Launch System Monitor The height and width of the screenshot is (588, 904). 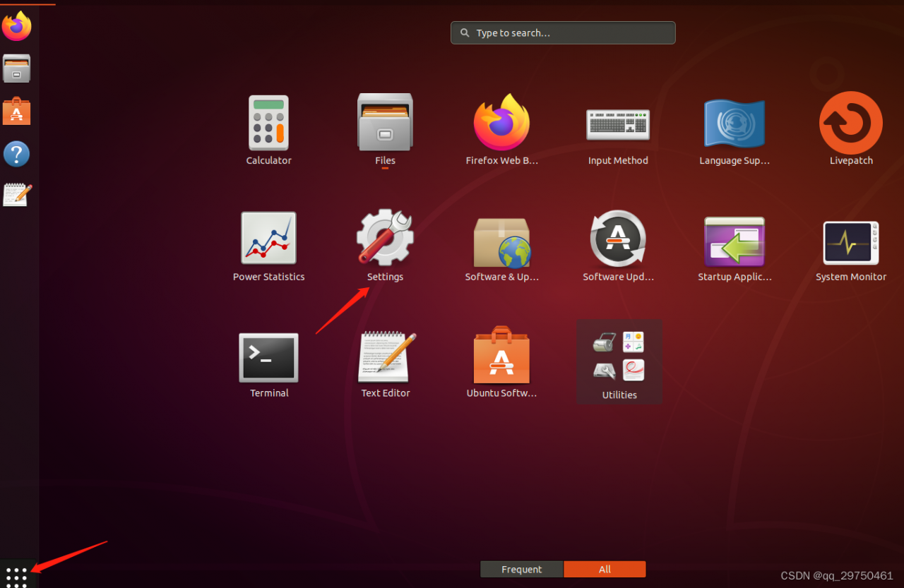pos(851,243)
